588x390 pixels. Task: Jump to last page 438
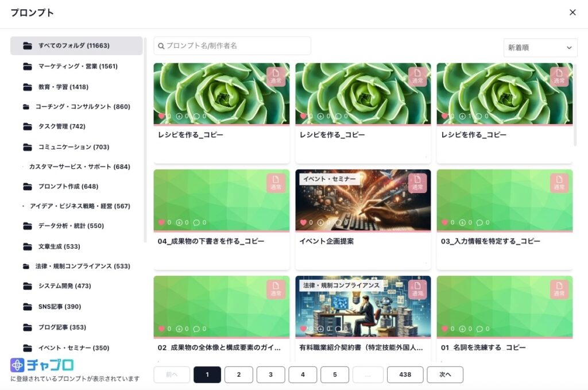tap(405, 374)
